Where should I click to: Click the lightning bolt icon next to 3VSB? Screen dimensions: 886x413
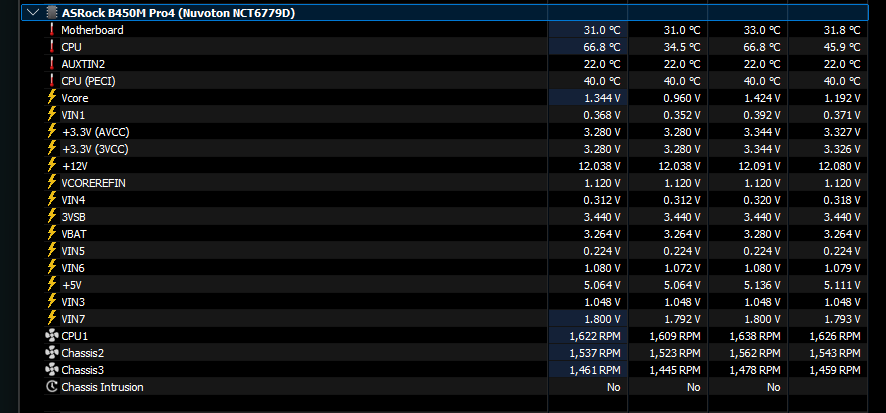[x=52, y=216]
